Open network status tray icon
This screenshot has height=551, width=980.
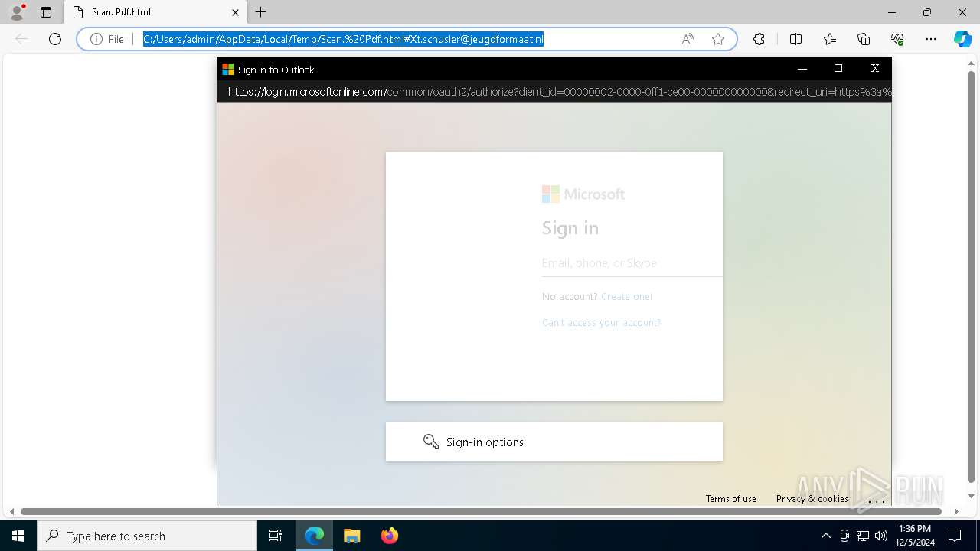point(863,536)
